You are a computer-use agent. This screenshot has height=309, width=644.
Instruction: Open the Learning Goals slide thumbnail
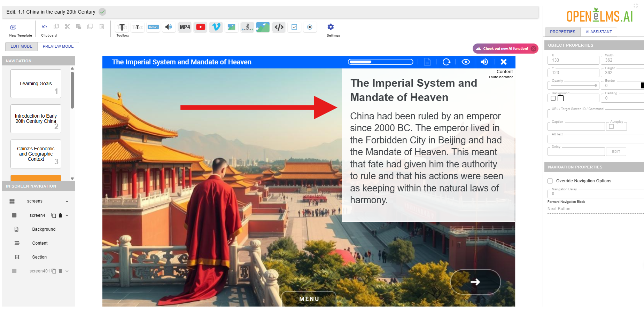(36, 84)
